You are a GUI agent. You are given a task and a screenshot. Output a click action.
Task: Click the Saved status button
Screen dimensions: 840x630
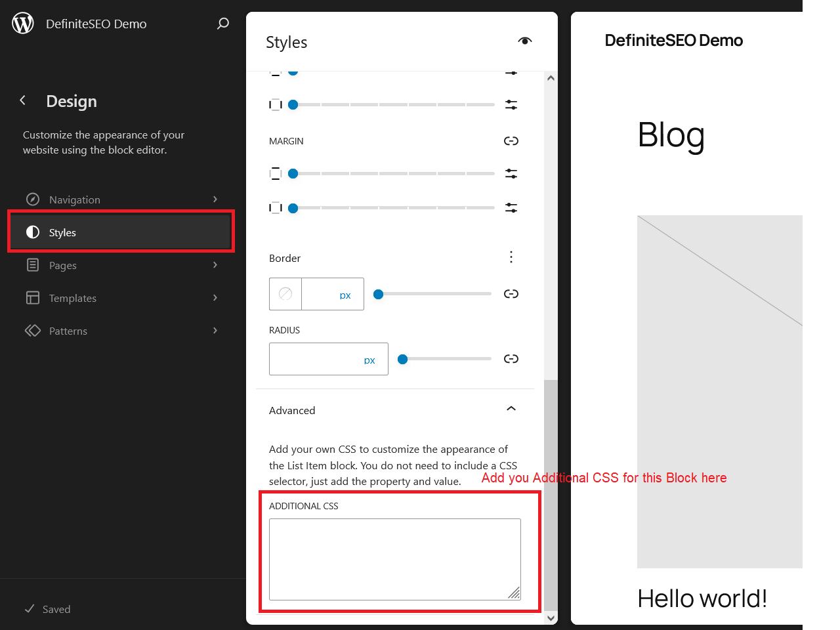[x=47, y=609]
